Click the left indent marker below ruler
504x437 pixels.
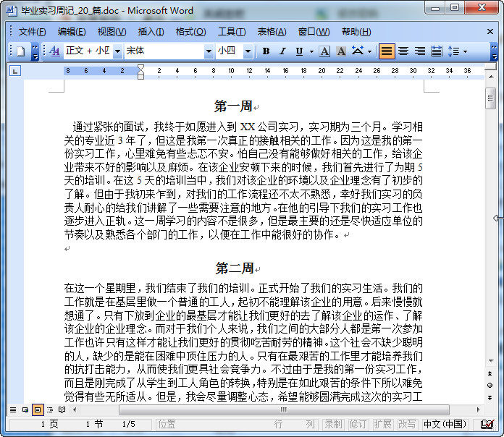(x=140, y=77)
